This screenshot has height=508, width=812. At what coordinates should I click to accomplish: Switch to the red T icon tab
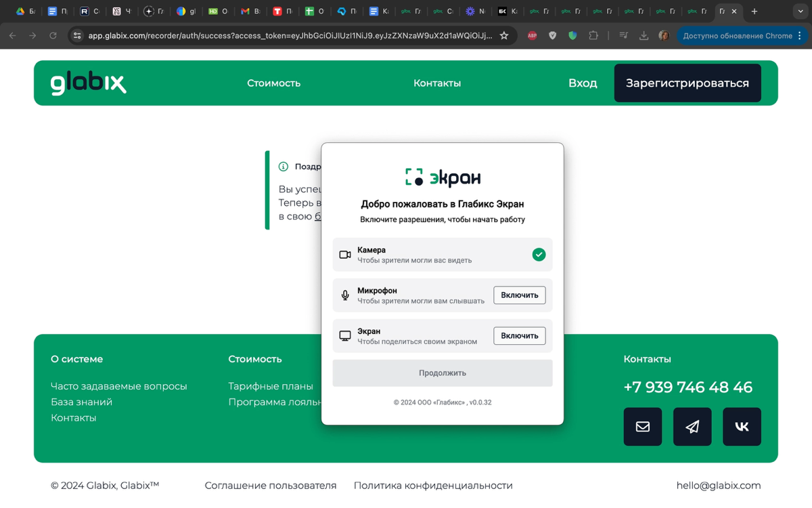click(283, 12)
